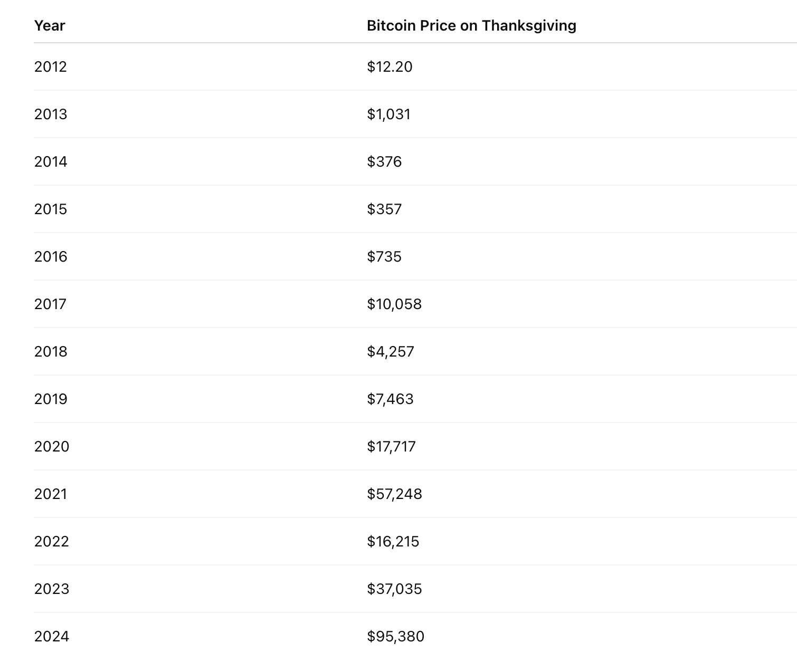
Task: Select the $376 price cell
Action: coord(384,161)
